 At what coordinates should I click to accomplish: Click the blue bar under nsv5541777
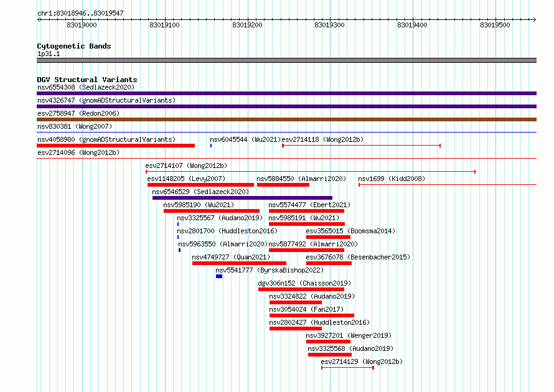tap(219, 276)
